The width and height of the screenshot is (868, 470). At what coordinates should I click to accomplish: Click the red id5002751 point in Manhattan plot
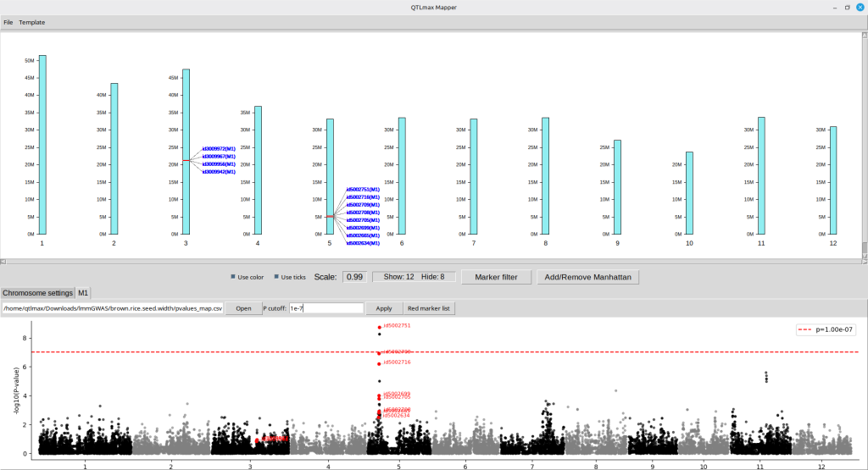click(380, 327)
